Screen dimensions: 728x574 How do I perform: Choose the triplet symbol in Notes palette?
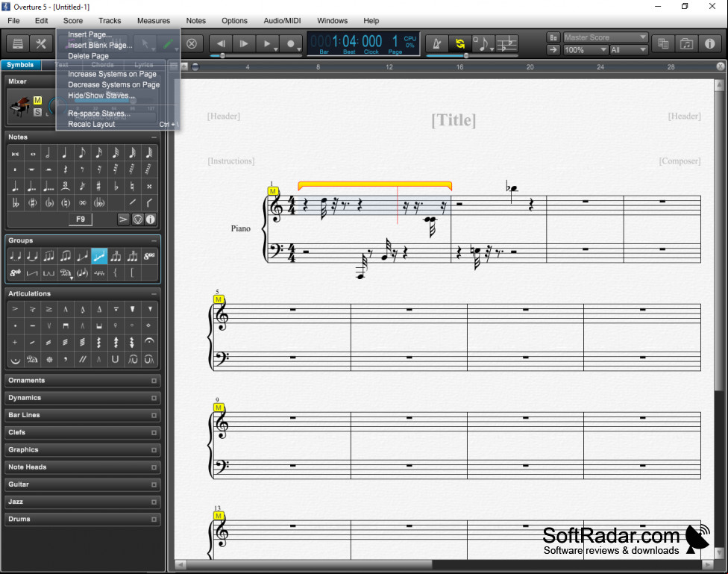65,187
